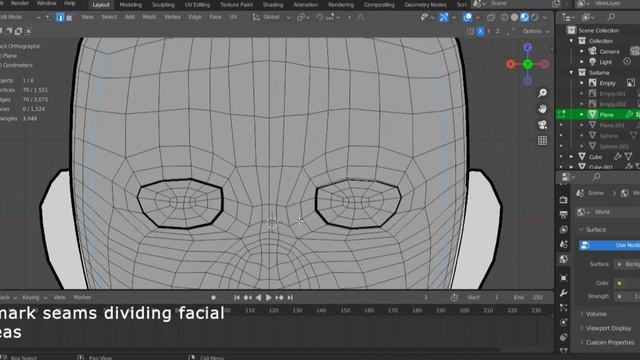
Task: Click the blue Z axis gizmo ball
Action: pyautogui.click(x=527, y=47)
